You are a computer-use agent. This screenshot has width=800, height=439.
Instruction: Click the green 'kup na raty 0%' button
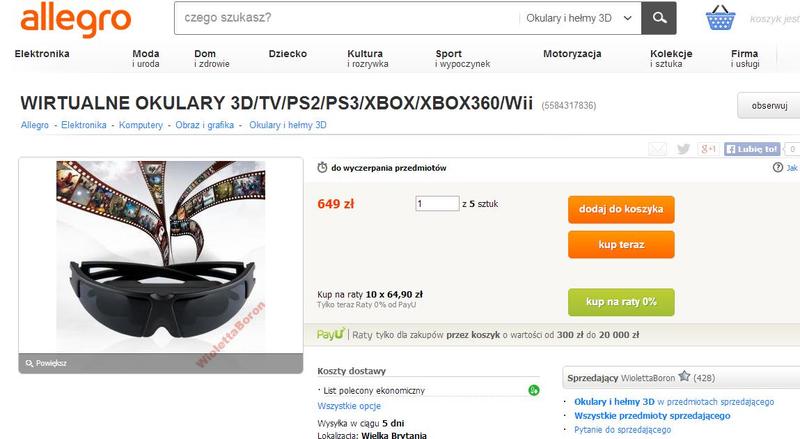pos(621,302)
